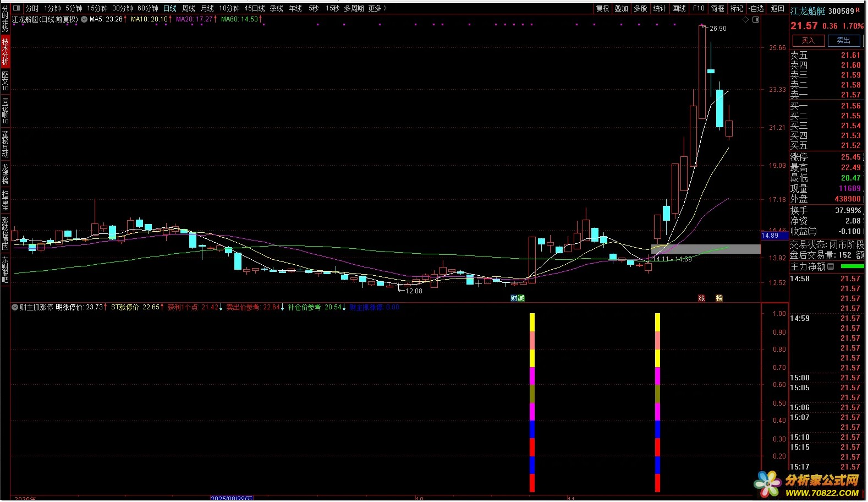Select the 5秒 period
The width and height of the screenshot is (868, 502).
pyautogui.click(x=314, y=8)
